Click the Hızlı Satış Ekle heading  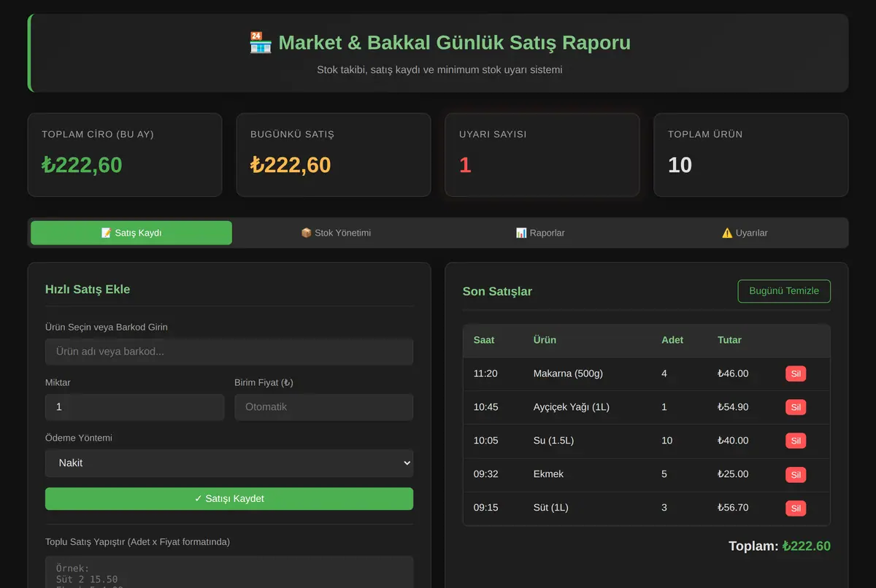point(88,290)
